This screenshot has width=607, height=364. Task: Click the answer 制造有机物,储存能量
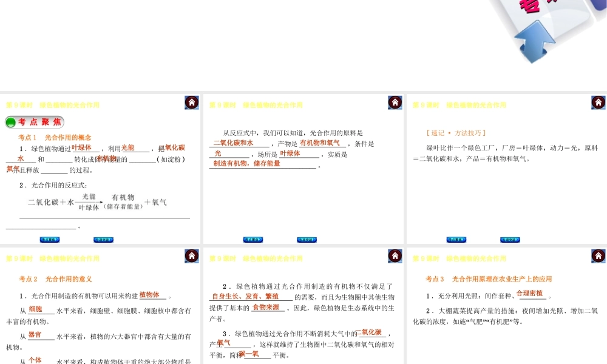[246, 163]
